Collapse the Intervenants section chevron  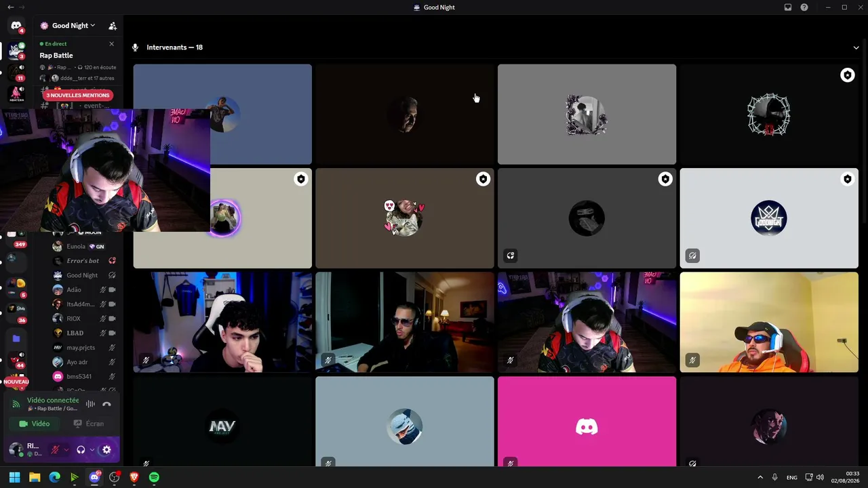pos(856,47)
